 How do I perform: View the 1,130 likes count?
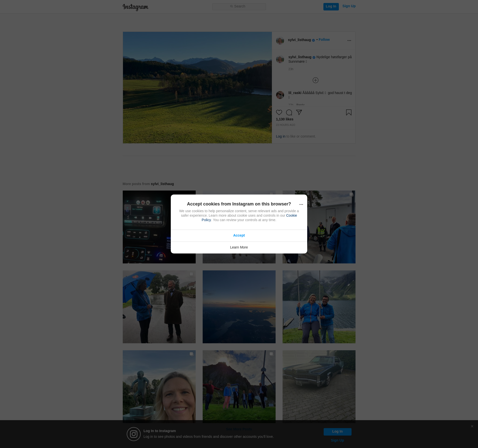(285, 119)
